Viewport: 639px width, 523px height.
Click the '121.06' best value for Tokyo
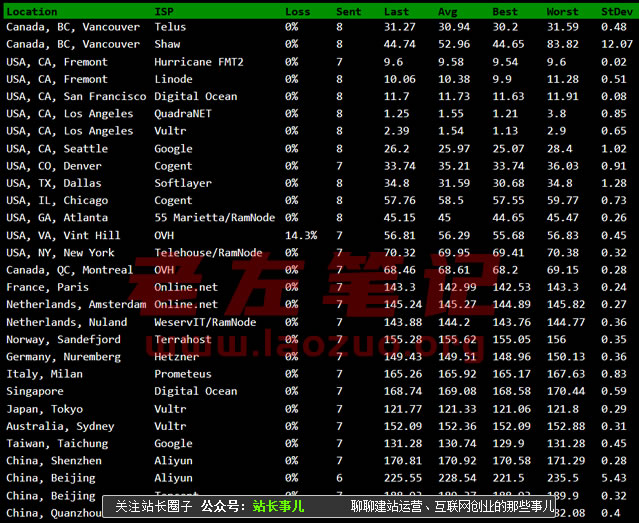click(x=511, y=409)
